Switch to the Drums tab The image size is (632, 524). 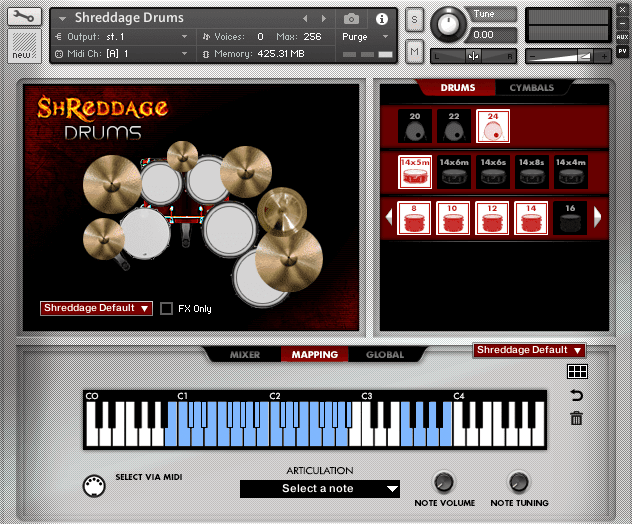tap(457, 87)
